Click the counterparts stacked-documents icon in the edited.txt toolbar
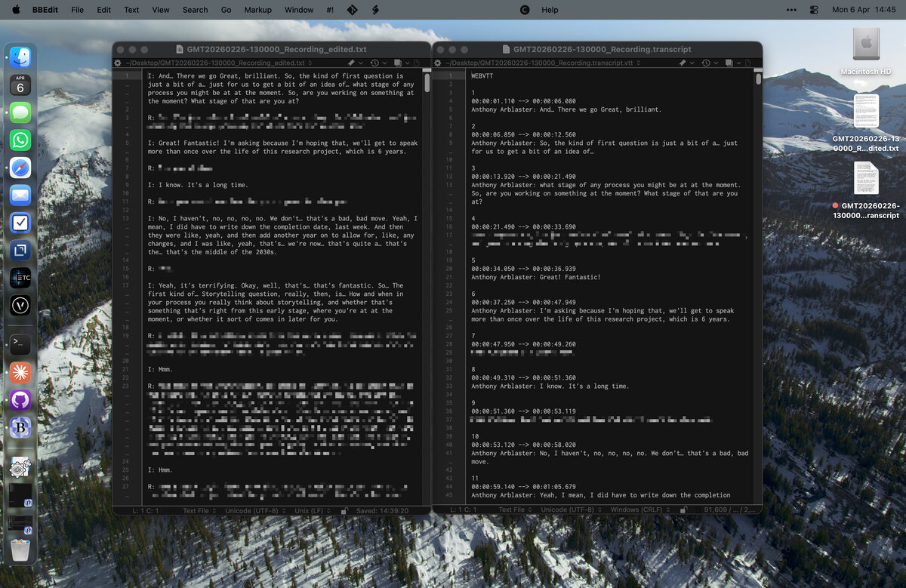The height and width of the screenshot is (588, 906). [398, 63]
